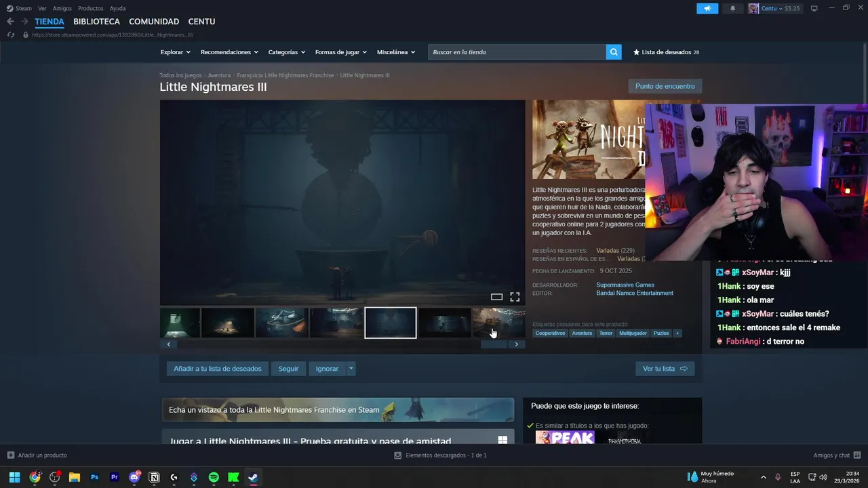Click the Aventura breadcrumb link
Viewport: 868px width, 488px height.
tap(219, 75)
